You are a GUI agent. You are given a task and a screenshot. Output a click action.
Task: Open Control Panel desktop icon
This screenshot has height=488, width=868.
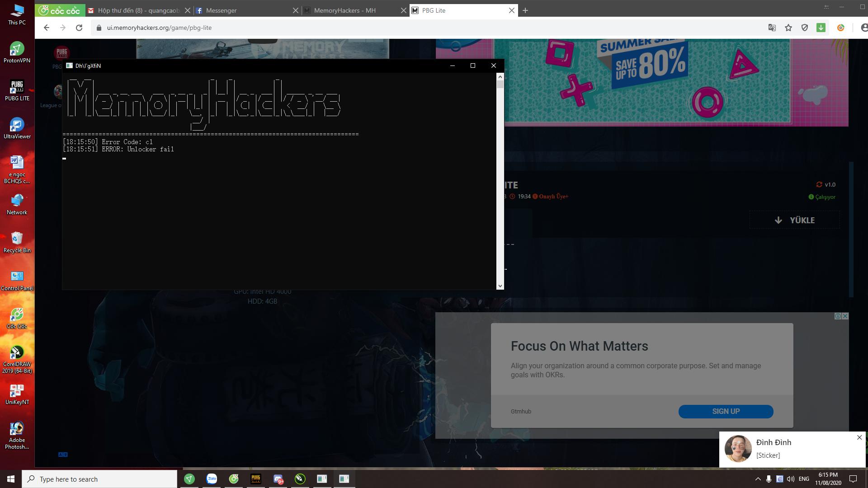click(x=17, y=280)
